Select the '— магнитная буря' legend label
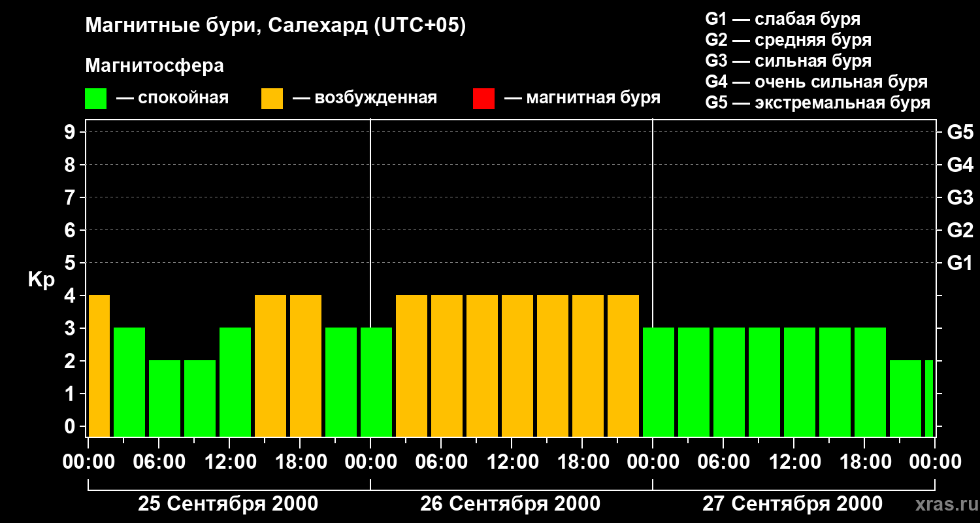Screen dimensions: 980x523 click(583, 98)
